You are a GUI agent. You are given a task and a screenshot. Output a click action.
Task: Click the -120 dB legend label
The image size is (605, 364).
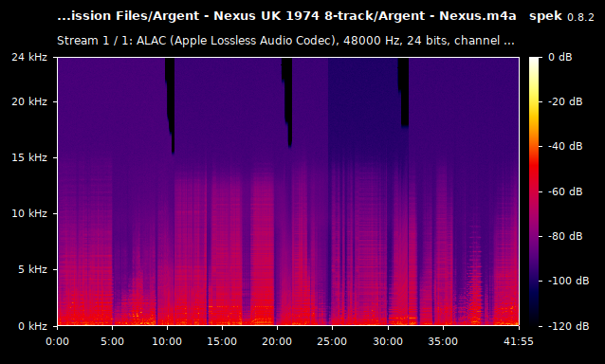568,326
